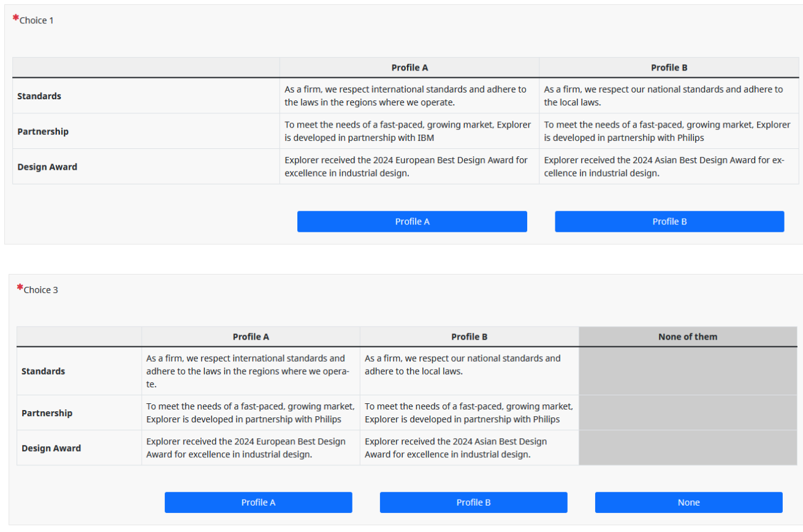
Task: Click the Standards row label in Choice 1
Action: pyautogui.click(x=39, y=96)
